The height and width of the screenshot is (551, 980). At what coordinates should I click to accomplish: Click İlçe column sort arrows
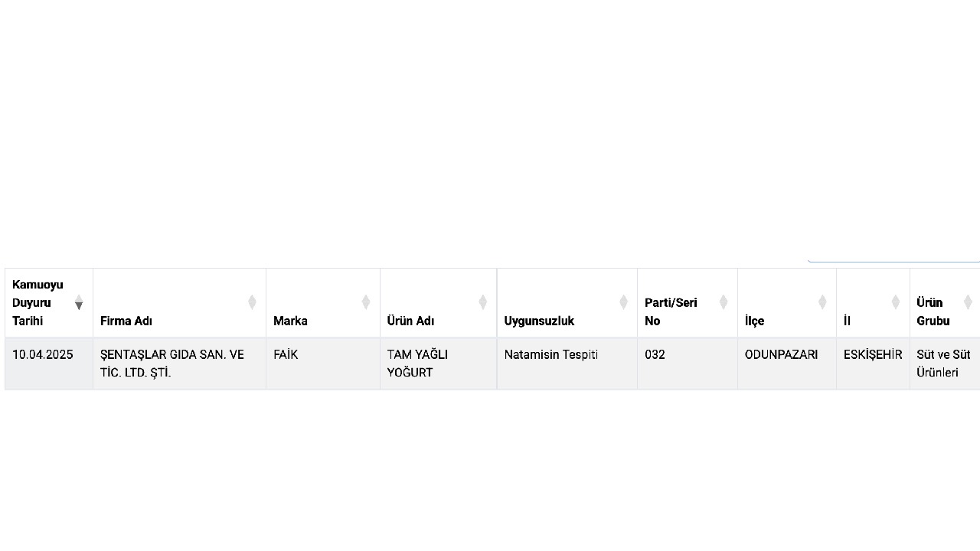tap(822, 302)
